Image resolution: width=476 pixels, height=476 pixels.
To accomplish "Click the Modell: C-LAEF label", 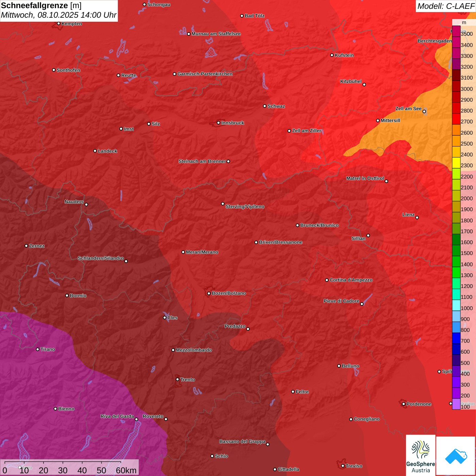I will point(446,6).
